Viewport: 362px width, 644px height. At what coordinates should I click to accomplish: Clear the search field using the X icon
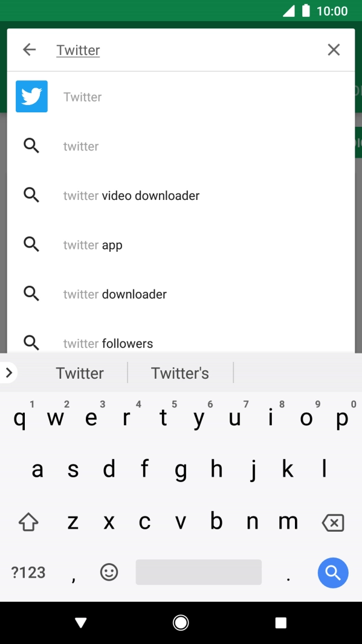[334, 50]
